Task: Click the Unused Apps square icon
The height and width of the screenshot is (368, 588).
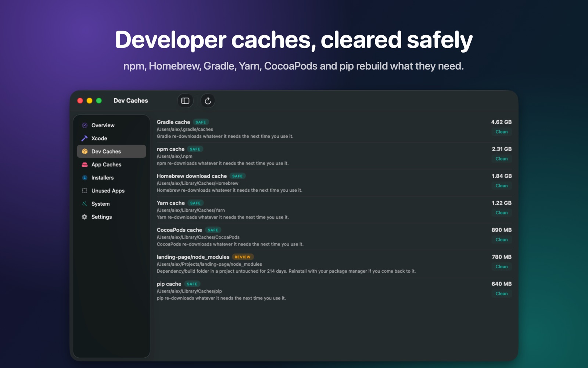Action: (85, 191)
